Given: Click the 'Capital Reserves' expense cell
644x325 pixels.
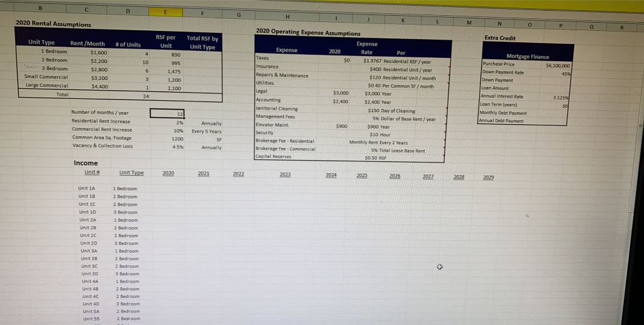Looking at the screenshot, I should click(x=273, y=156).
